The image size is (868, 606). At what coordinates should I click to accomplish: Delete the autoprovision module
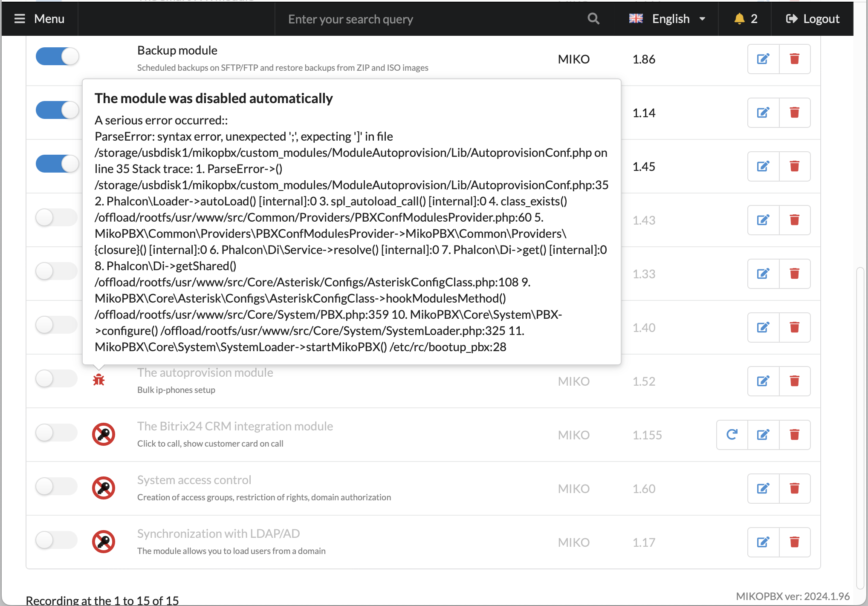coord(794,381)
